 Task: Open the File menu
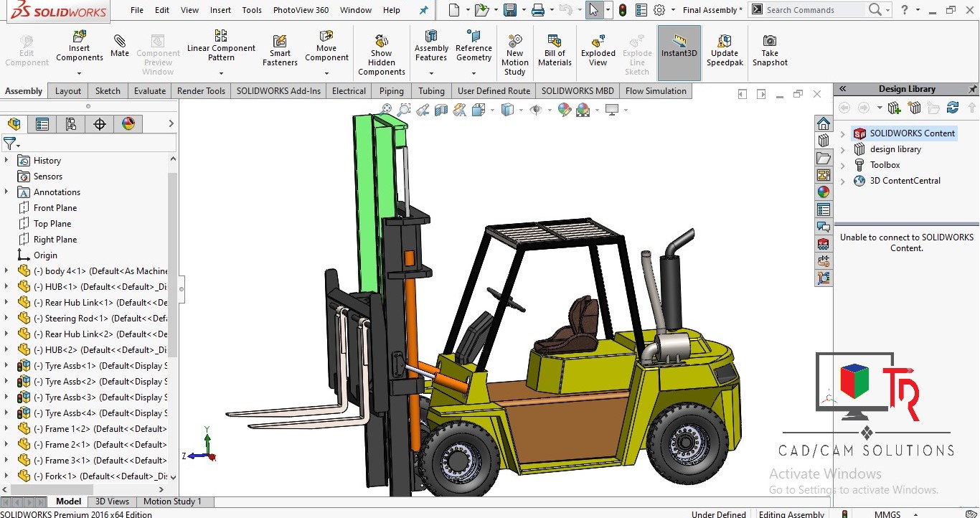137,10
